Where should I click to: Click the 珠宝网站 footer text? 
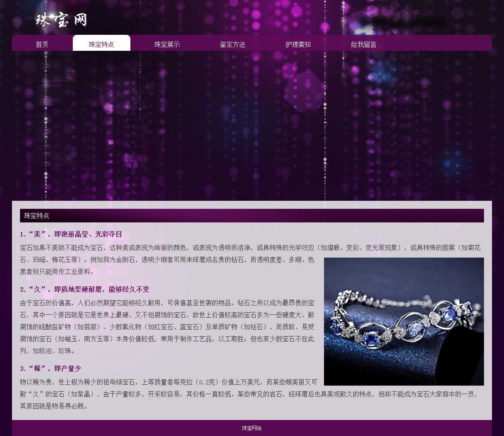click(252, 428)
